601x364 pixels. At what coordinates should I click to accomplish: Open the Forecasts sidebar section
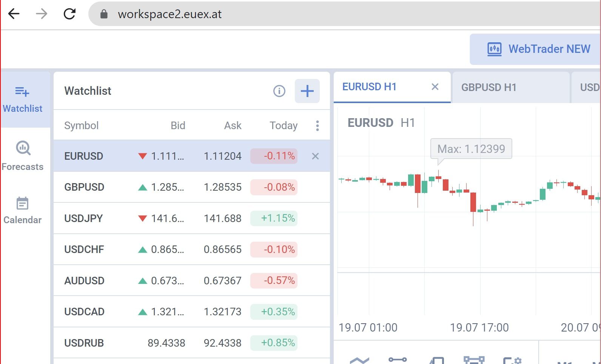23,156
